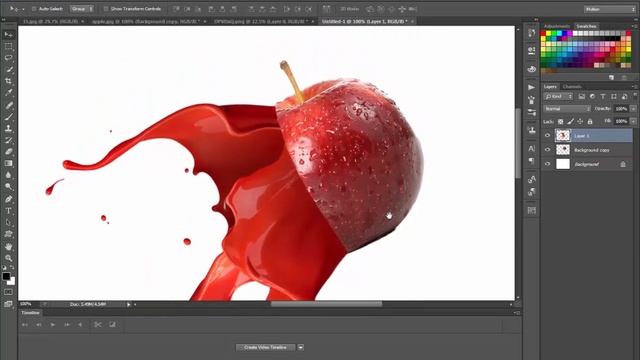Open workspace switcher dropdown
The image size is (640, 360).
pos(610,9)
